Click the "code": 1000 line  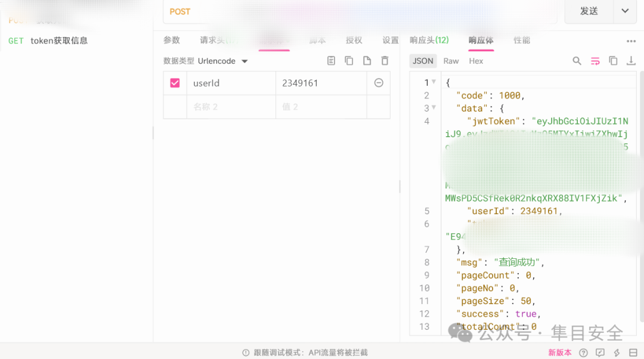(x=490, y=95)
